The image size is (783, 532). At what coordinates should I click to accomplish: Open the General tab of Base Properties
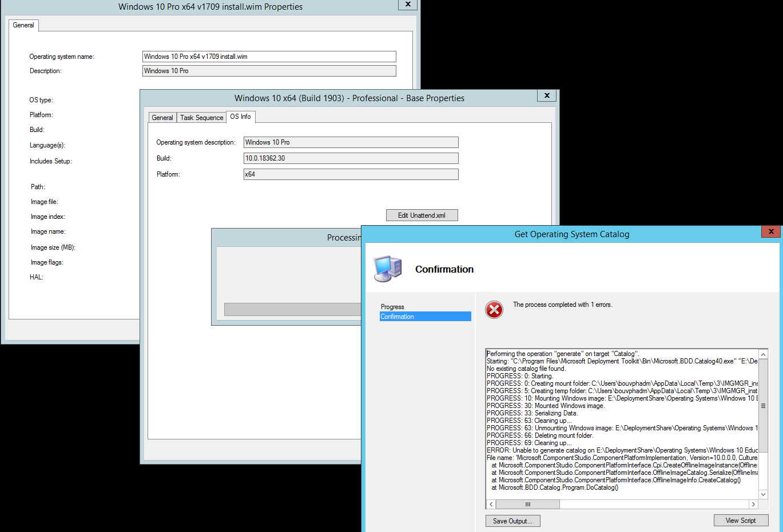(162, 117)
